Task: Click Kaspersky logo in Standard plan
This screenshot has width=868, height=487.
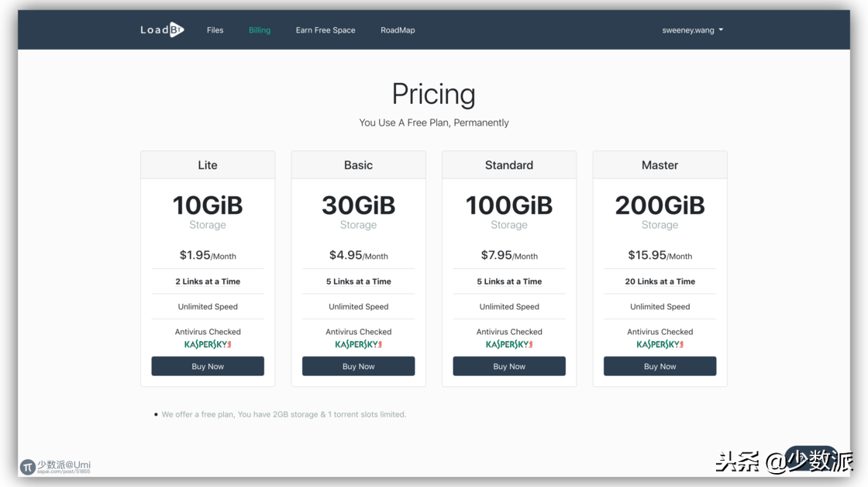Action: point(509,344)
